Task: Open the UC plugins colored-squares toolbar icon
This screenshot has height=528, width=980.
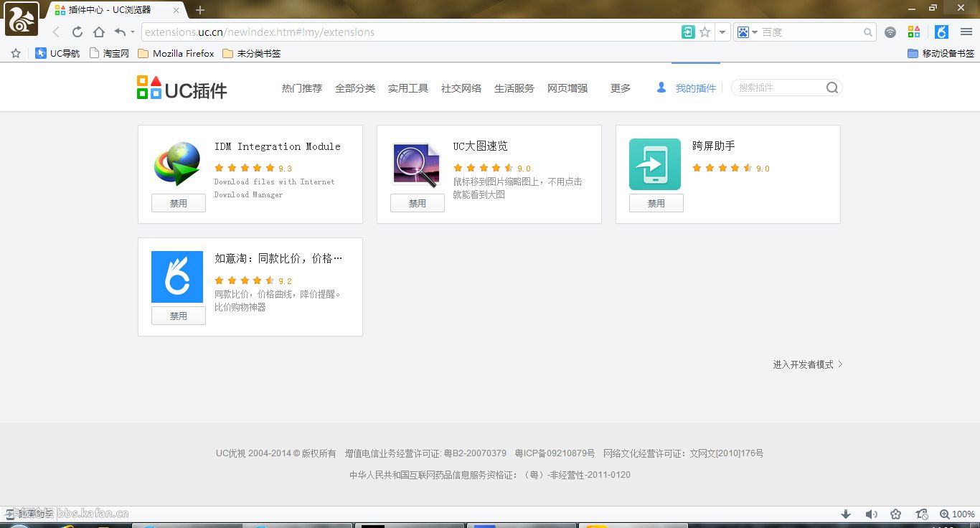Action: click(913, 32)
